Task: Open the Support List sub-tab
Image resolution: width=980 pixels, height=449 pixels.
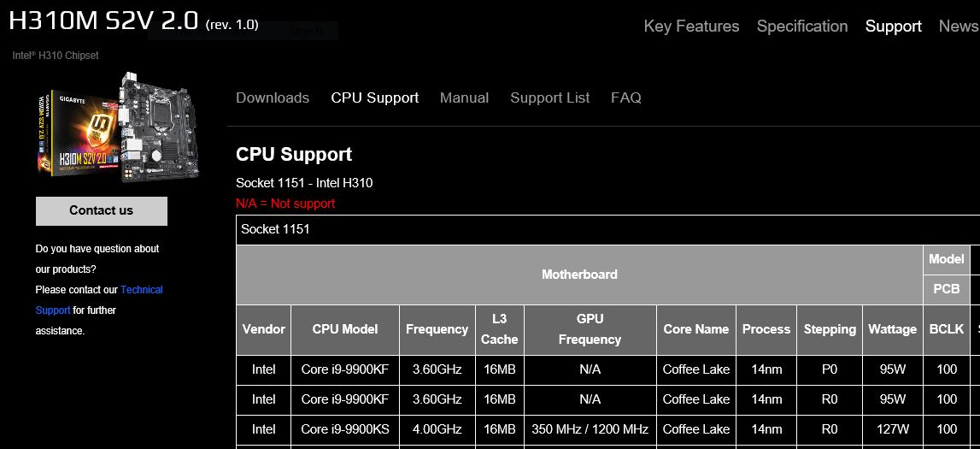Action: point(550,97)
